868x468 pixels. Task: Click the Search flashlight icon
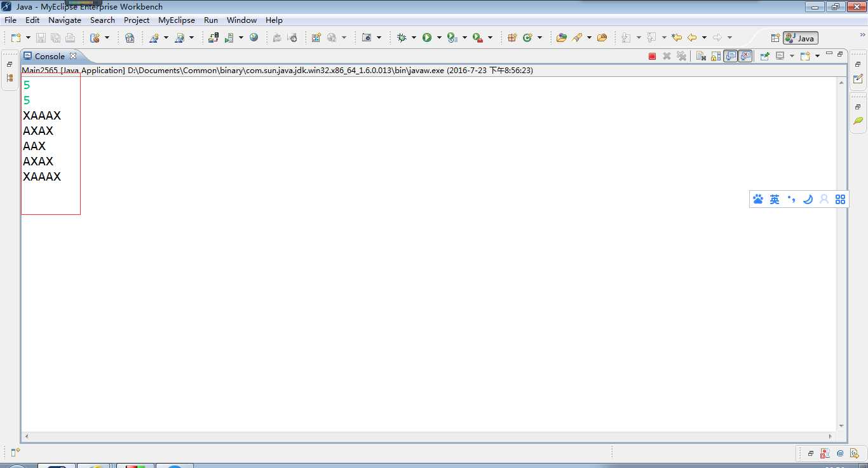click(577, 38)
